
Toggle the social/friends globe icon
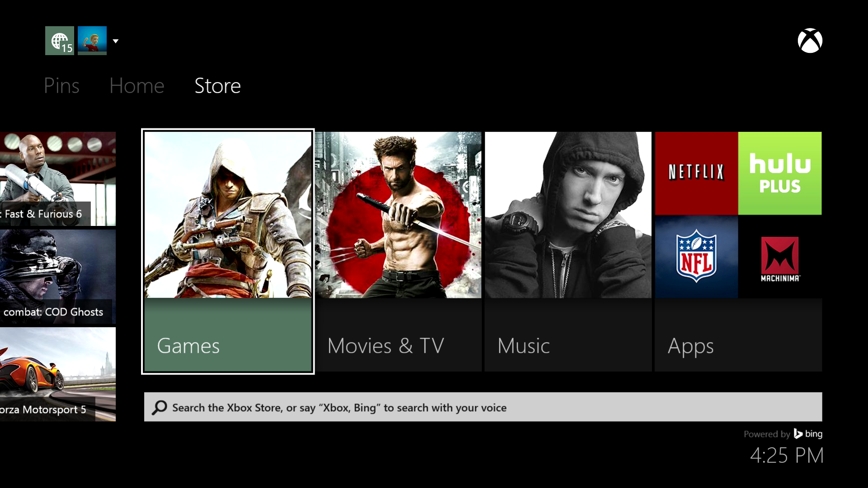click(x=60, y=41)
